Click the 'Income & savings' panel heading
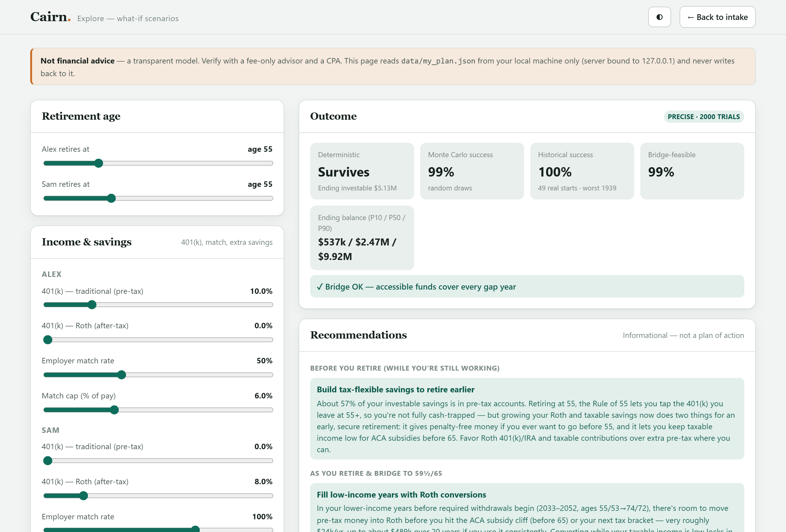Viewport: 786px width, 532px height. pyautogui.click(x=86, y=242)
